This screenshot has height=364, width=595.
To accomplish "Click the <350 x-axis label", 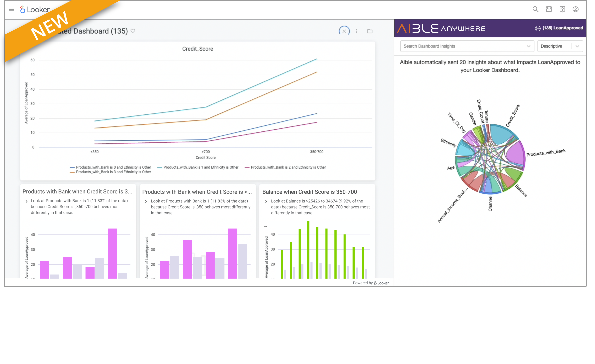I will (x=94, y=151).
